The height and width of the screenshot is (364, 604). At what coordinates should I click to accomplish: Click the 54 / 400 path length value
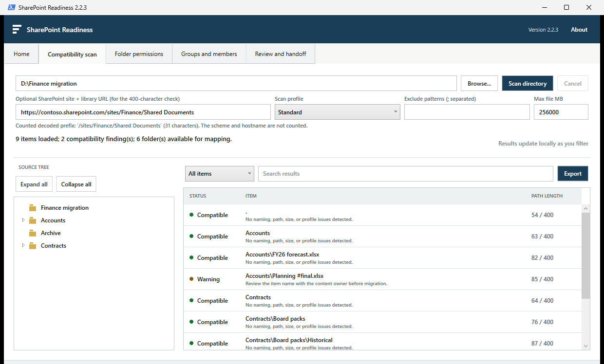543,215
